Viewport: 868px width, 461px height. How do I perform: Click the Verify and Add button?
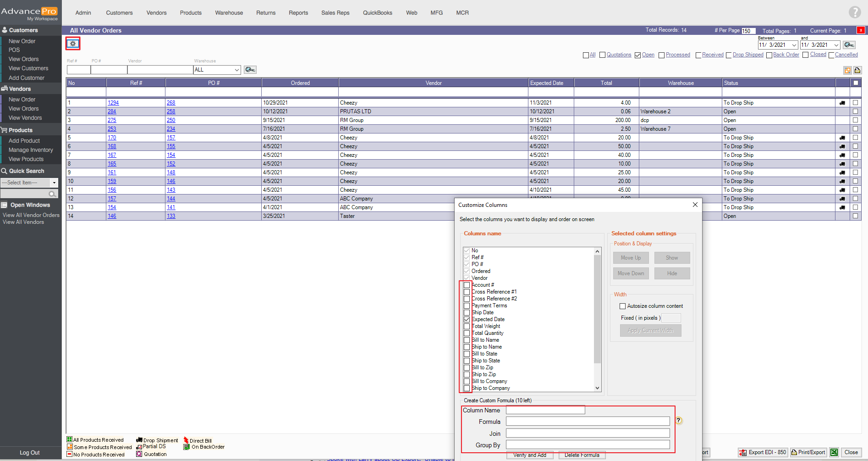pos(529,455)
